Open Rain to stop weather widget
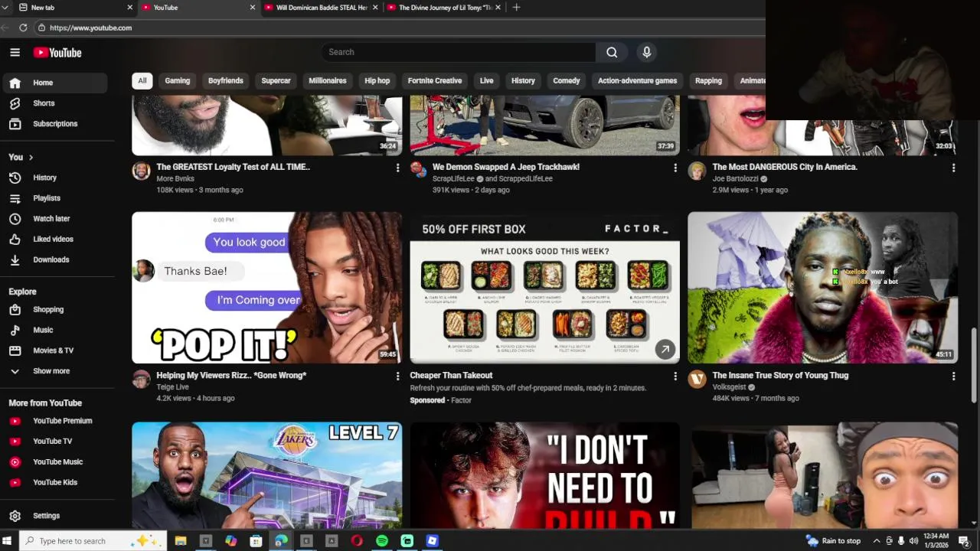 tap(834, 541)
